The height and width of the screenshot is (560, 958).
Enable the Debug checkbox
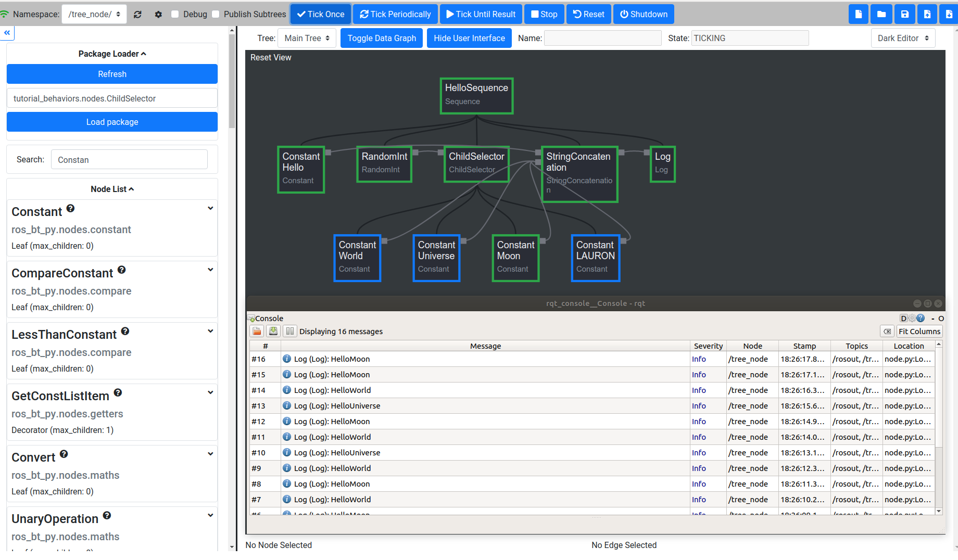[175, 15]
